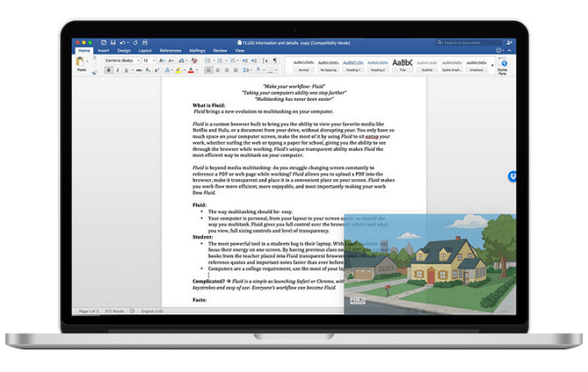Click the share user icon

(509, 43)
